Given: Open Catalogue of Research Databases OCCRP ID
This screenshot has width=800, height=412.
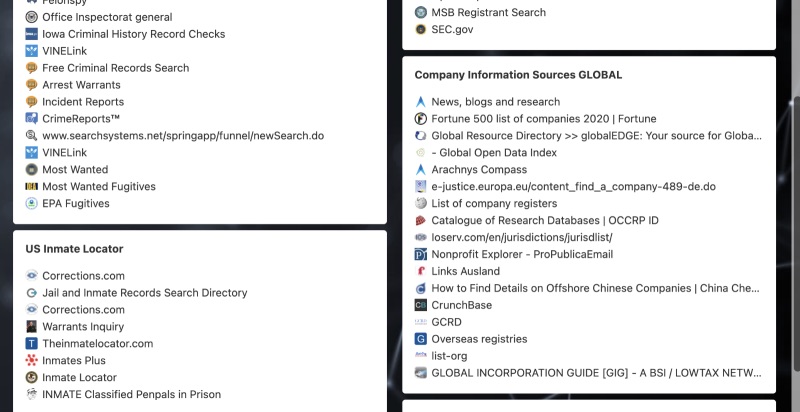Looking at the screenshot, I should (x=545, y=220).
